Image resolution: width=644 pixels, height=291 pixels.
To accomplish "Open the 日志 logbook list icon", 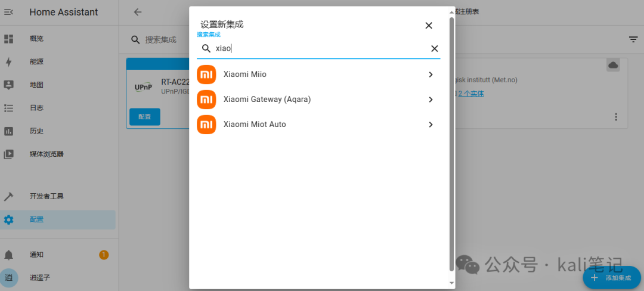I will (x=8, y=109).
